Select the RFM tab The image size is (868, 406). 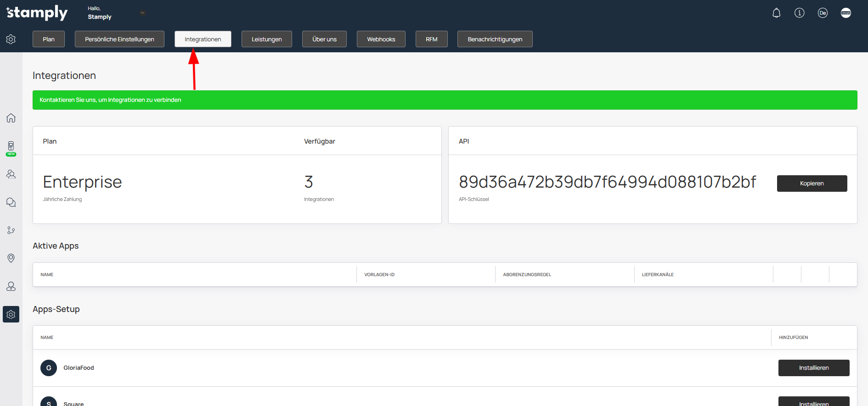click(x=431, y=39)
